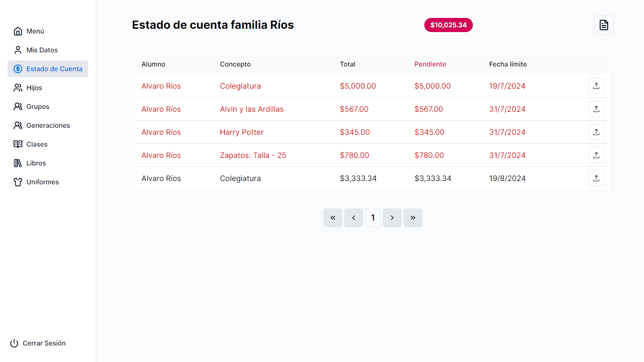This screenshot has height=362, width=644.
Task: Click upload icon for $3,333.34 Colegiatura row
Action: pos(596,178)
